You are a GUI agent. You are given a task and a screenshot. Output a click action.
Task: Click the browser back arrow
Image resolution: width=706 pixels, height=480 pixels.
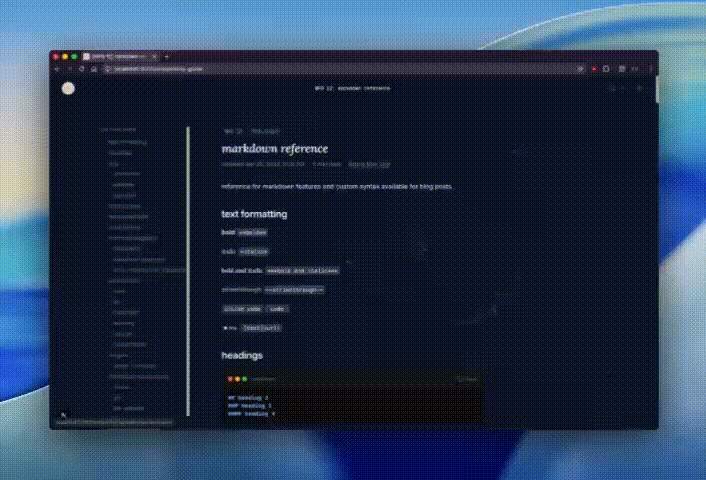point(59,69)
